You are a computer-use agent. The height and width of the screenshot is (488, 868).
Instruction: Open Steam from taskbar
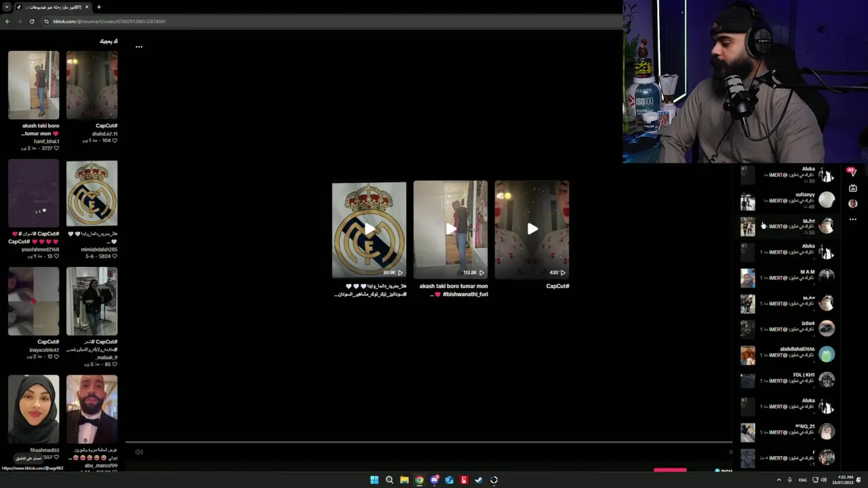(479, 480)
